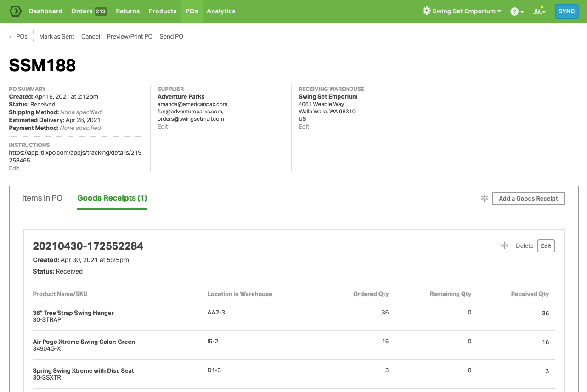The height and width of the screenshot is (392, 587).
Task: Switch to the Items in PO tab
Action: tap(42, 198)
